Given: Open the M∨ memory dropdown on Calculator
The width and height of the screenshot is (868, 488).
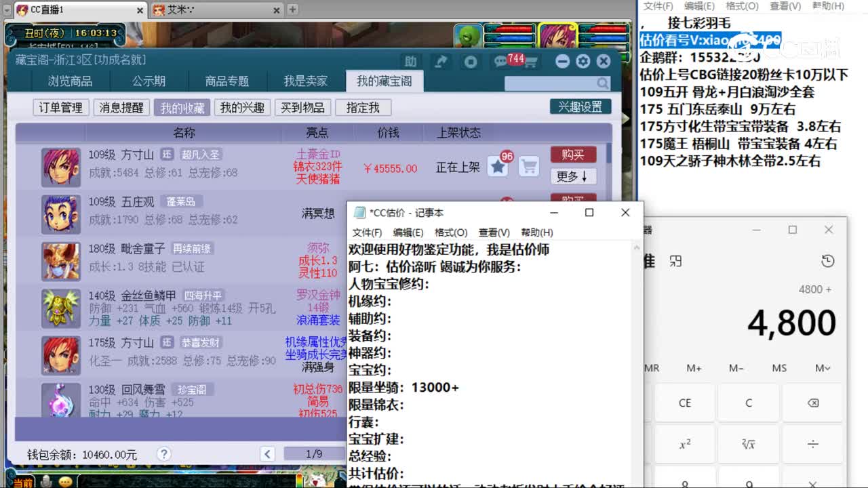Looking at the screenshot, I should [x=822, y=367].
